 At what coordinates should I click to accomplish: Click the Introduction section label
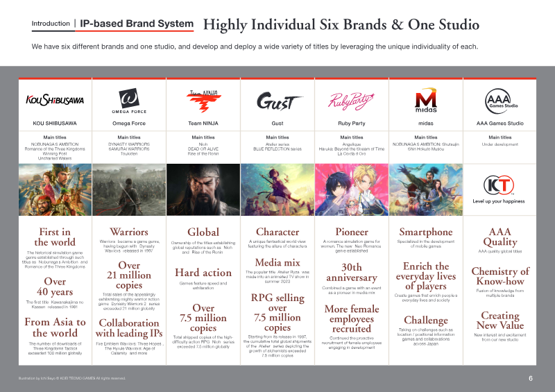[51, 24]
